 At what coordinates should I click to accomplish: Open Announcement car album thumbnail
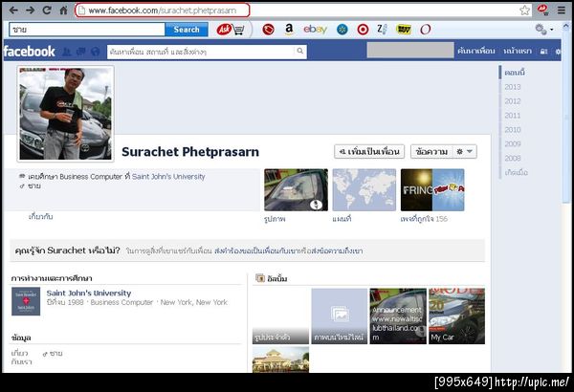[398, 316]
